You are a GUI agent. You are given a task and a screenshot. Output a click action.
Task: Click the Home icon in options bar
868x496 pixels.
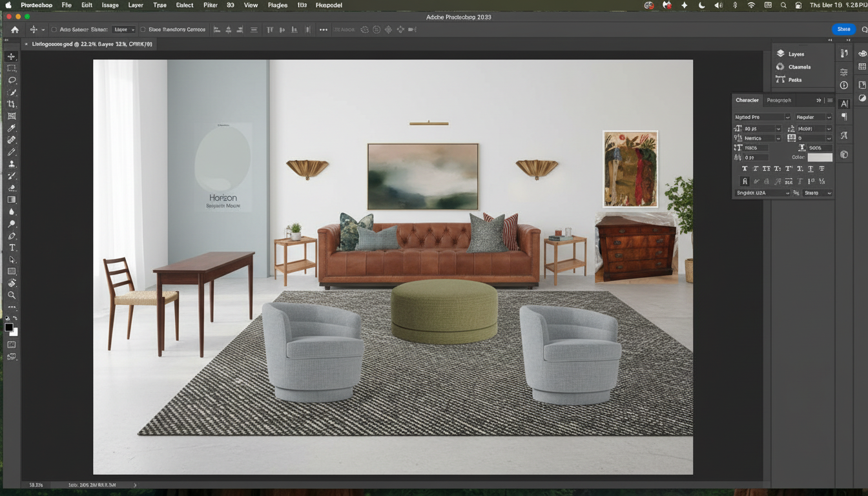[15, 30]
